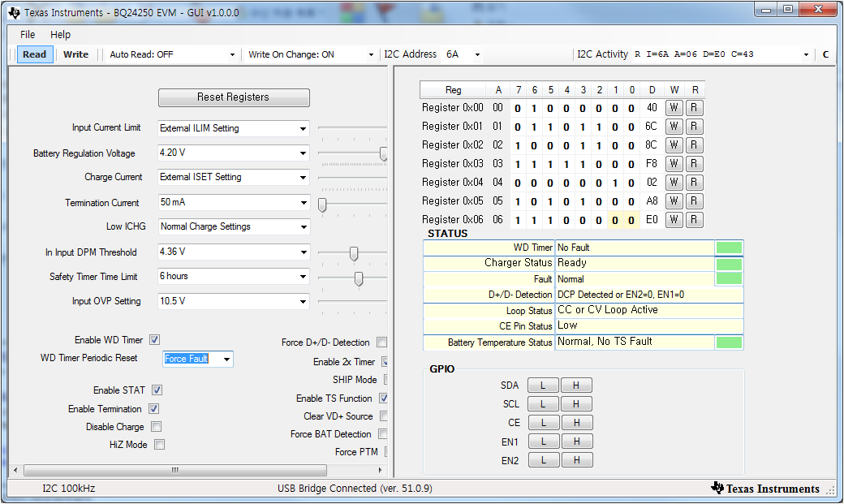Set CE GPIO to H
Viewport: 844px width, 504px height.
(x=576, y=423)
